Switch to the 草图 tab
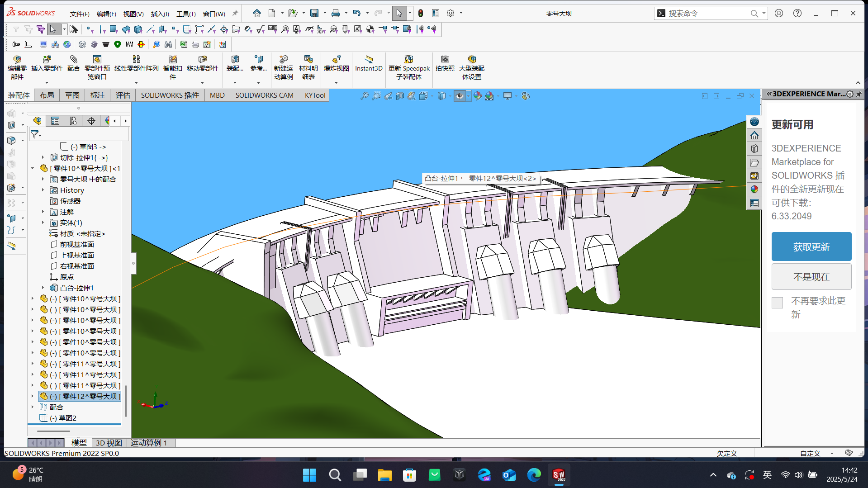 [72, 95]
